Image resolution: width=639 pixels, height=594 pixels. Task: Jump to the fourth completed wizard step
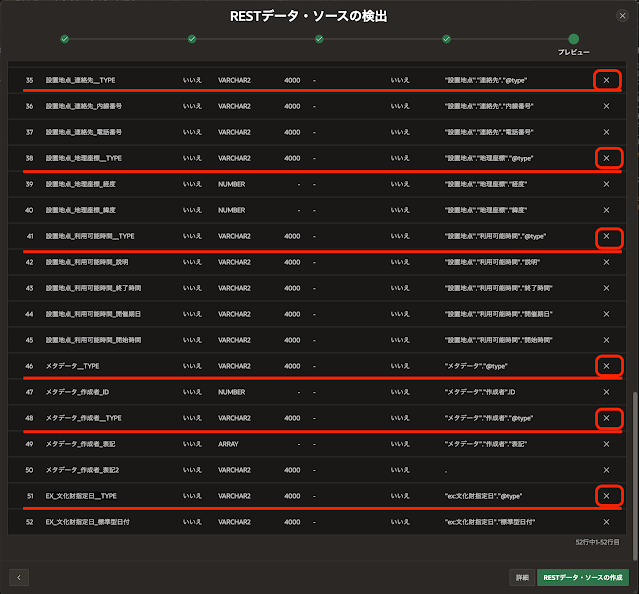(x=447, y=39)
